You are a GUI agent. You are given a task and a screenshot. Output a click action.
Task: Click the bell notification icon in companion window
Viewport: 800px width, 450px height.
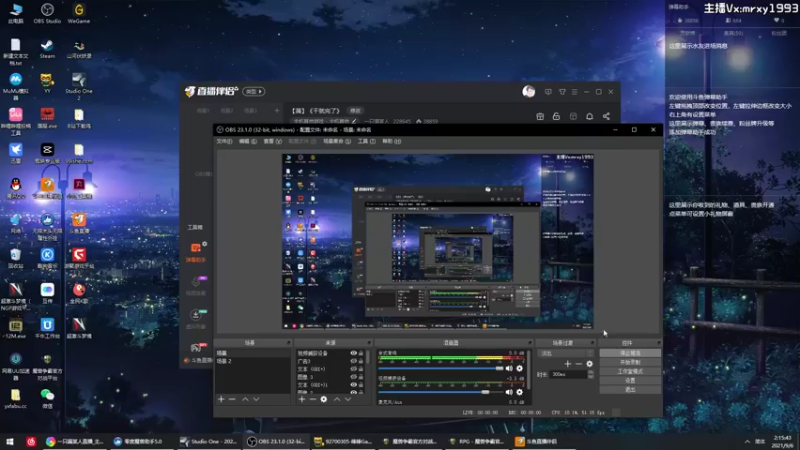(x=589, y=116)
